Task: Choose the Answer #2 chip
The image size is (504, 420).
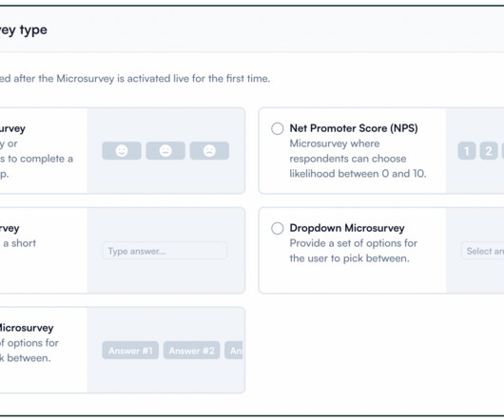Action: click(191, 351)
